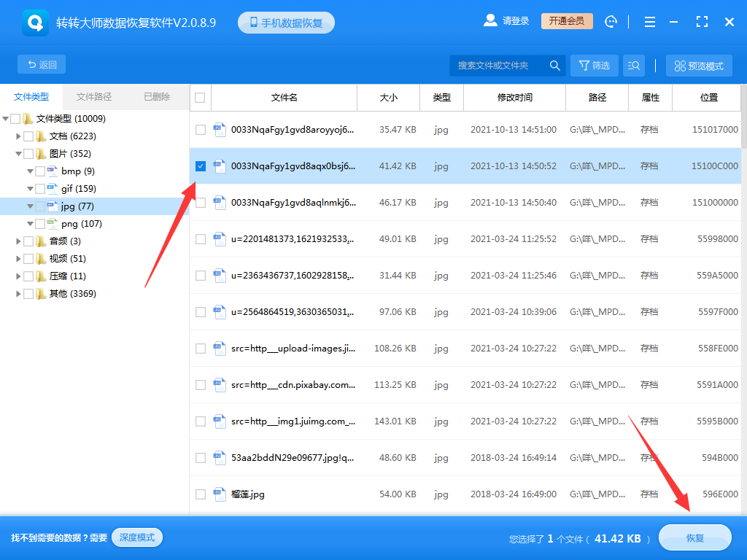Check the select-all checkbox in the header
747x560 pixels.
pyautogui.click(x=200, y=98)
